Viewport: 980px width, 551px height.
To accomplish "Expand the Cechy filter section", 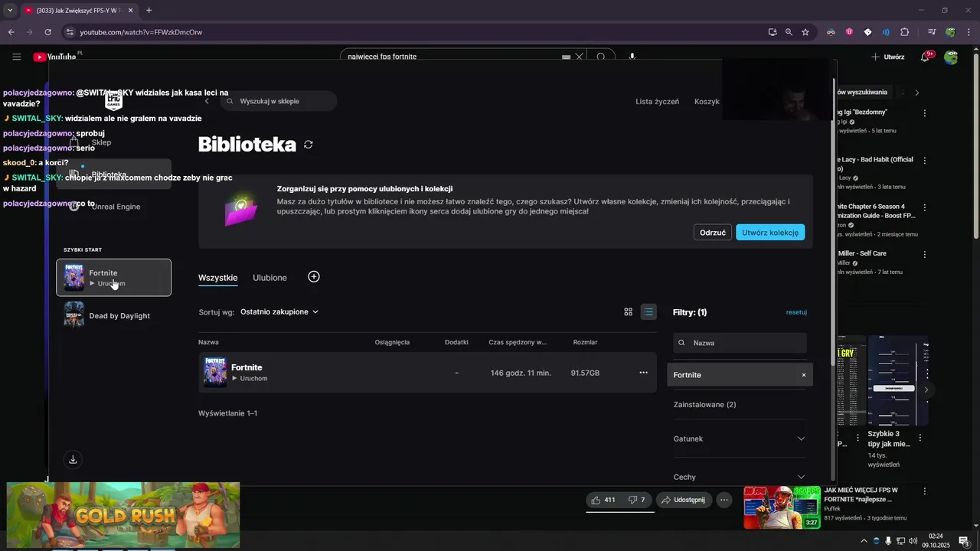I will [x=740, y=477].
